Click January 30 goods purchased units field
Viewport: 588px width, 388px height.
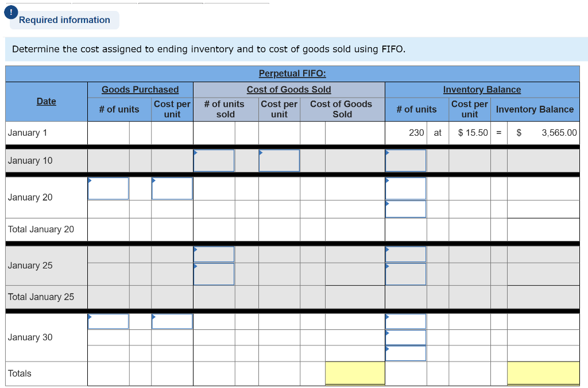(108, 321)
